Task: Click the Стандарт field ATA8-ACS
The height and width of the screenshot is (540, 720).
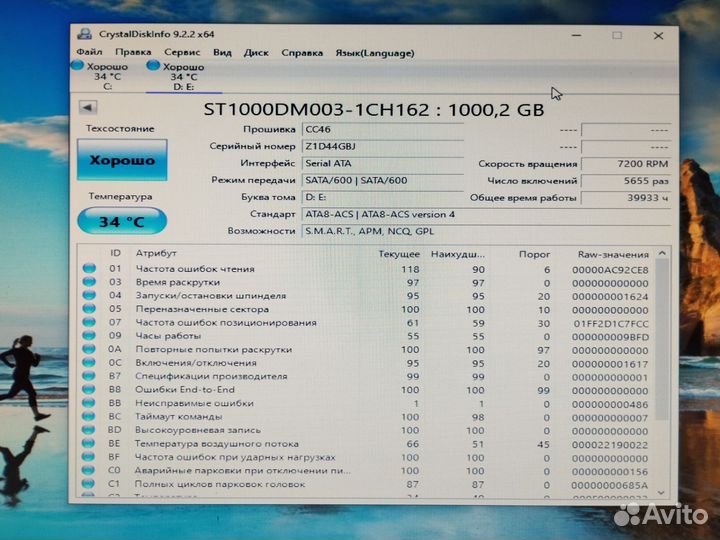Action: pos(486,214)
